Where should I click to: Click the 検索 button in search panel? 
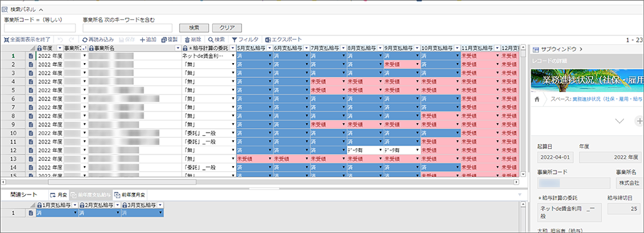point(194,28)
